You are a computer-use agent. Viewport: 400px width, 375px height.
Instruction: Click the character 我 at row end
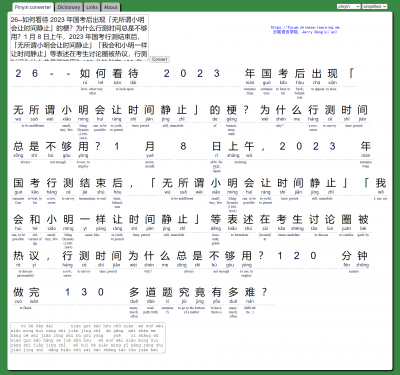[381, 183]
